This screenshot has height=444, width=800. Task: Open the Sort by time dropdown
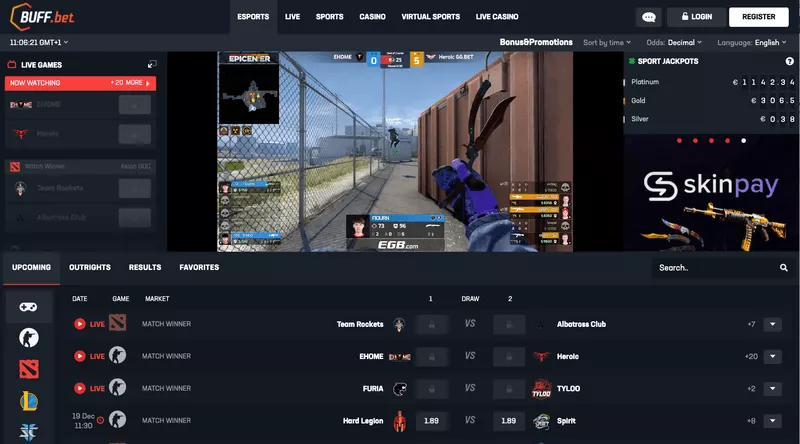[607, 43]
